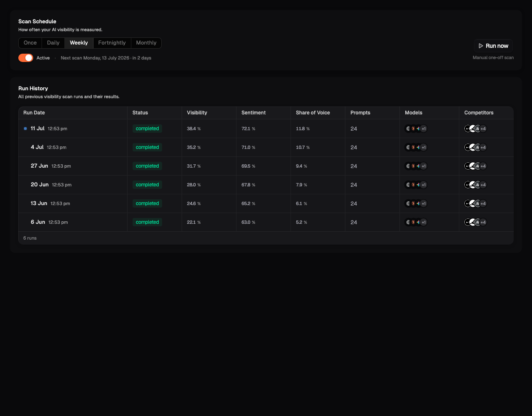Select the Weekly schedule option

tap(79, 43)
